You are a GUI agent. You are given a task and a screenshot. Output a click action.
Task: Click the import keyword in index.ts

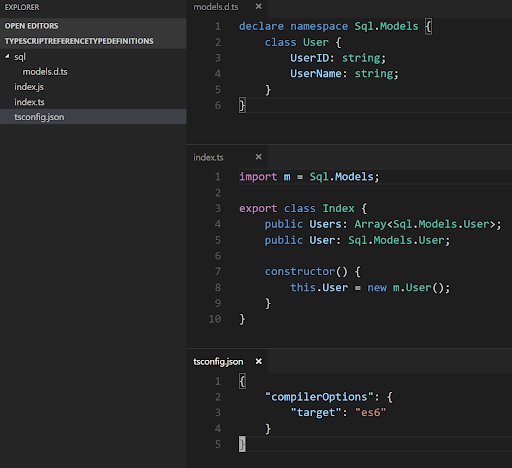[258, 177]
